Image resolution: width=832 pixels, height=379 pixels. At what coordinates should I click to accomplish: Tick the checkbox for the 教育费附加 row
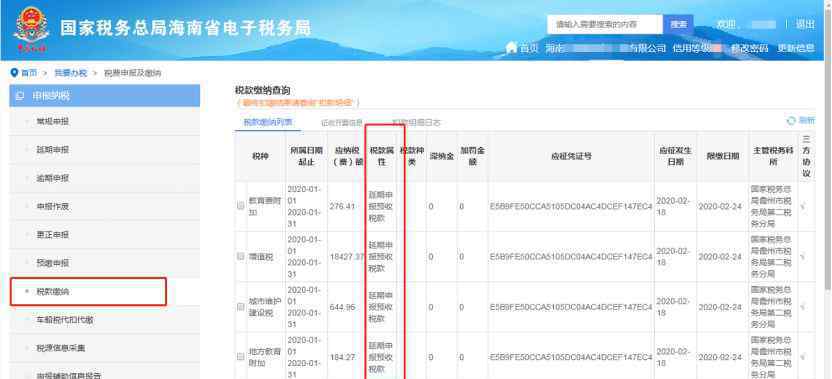pos(241,206)
